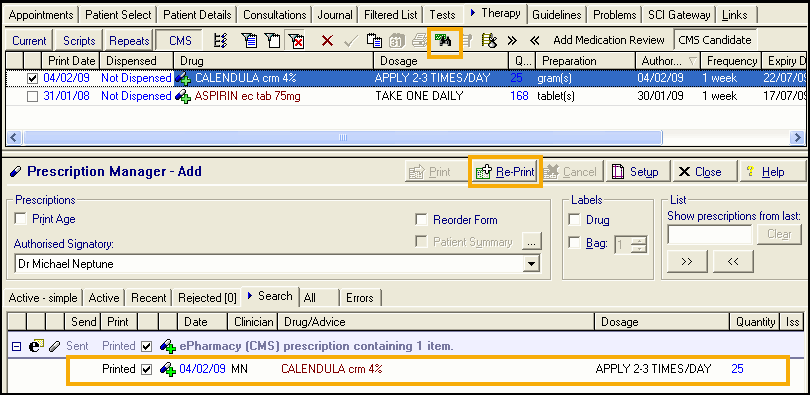Image resolution: width=810 pixels, height=395 pixels.
Task: Click the Bag count spinner arrows
Action: [x=640, y=244]
